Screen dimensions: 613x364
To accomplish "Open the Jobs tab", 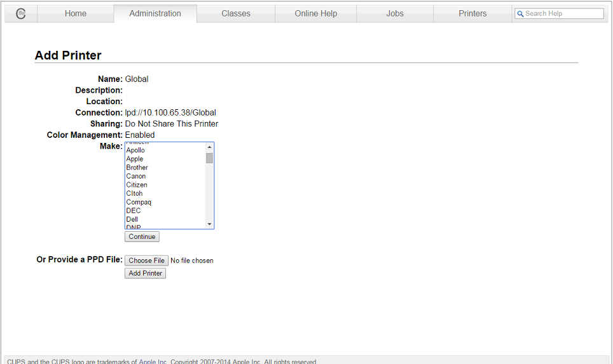I will point(395,14).
